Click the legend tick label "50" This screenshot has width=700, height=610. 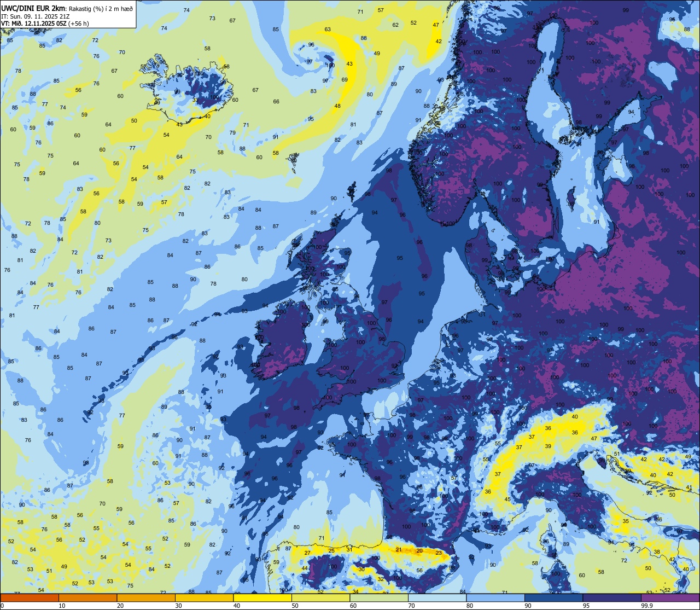click(x=295, y=606)
